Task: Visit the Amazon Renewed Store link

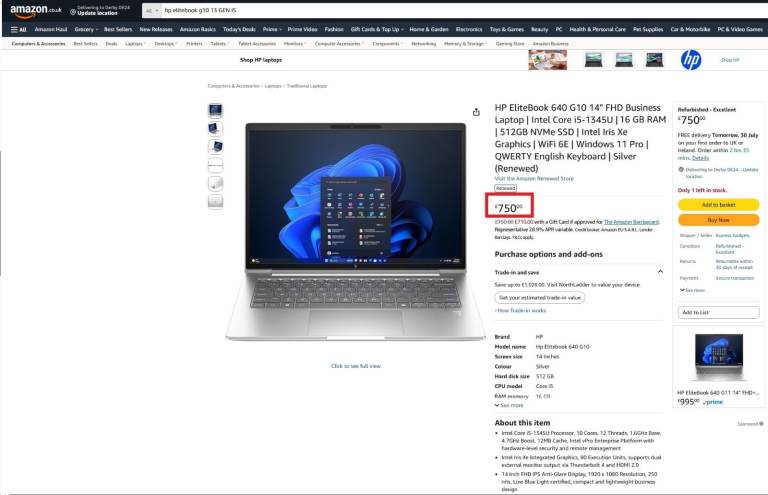Action: [x=534, y=179]
